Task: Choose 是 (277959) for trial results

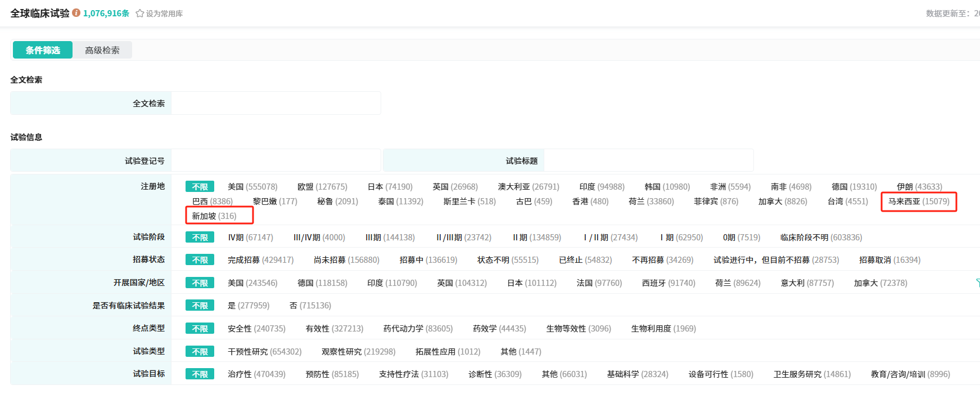Action: click(249, 306)
